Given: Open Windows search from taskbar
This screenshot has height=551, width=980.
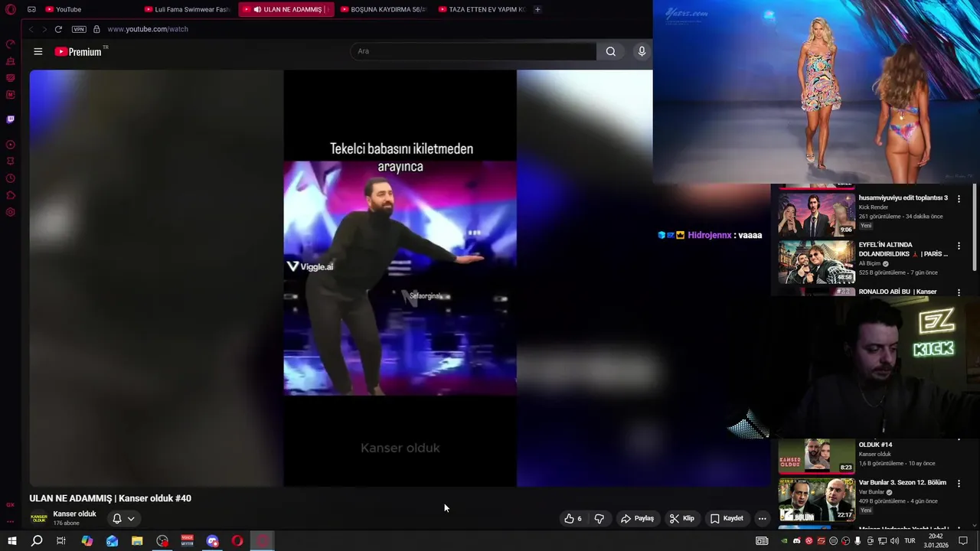Looking at the screenshot, I should click(36, 541).
